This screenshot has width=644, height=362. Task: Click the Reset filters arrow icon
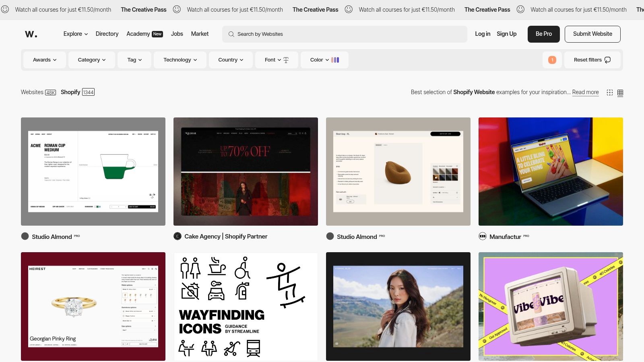(x=608, y=60)
